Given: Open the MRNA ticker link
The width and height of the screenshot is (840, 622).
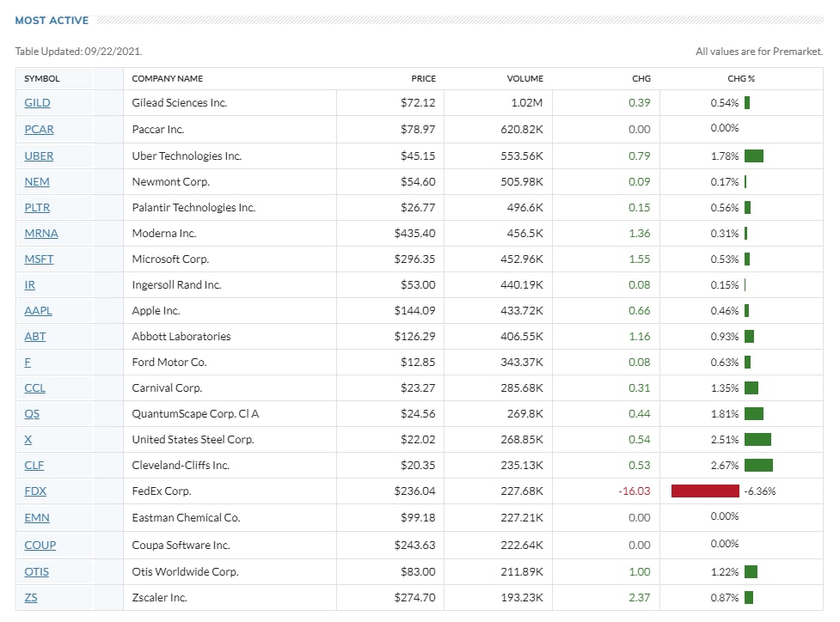Looking at the screenshot, I should pyautogui.click(x=41, y=234).
